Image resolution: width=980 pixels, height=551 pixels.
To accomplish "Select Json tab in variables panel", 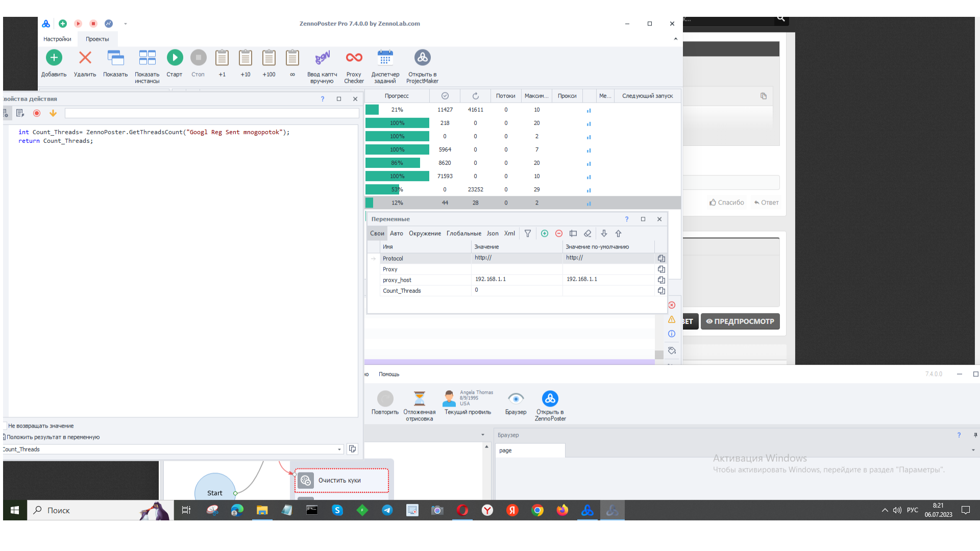I will tap(493, 234).
